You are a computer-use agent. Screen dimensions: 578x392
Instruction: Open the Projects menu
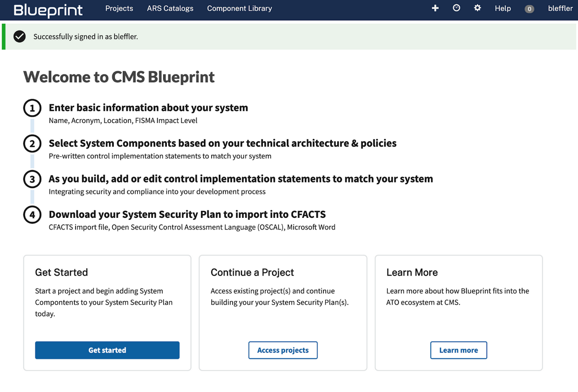(x=119, y=8)
